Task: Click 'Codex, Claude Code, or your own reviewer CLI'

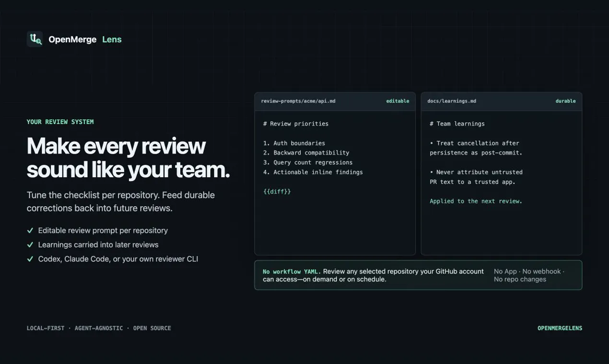Action: (x=118, y=259)
